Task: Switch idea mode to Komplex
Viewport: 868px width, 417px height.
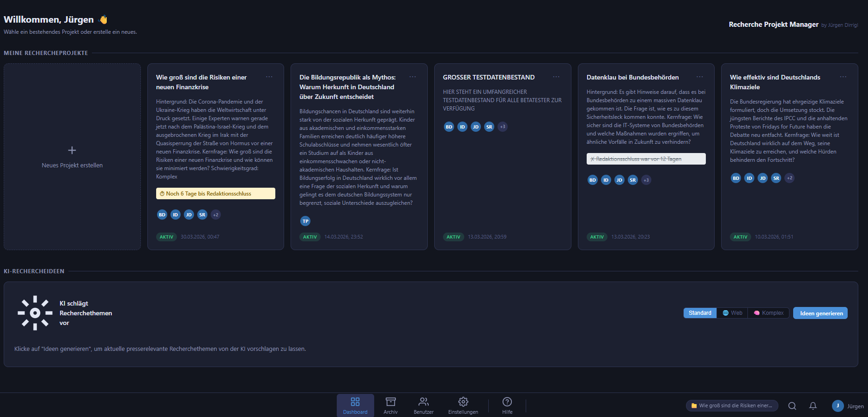Action: (x=769, y=313)
